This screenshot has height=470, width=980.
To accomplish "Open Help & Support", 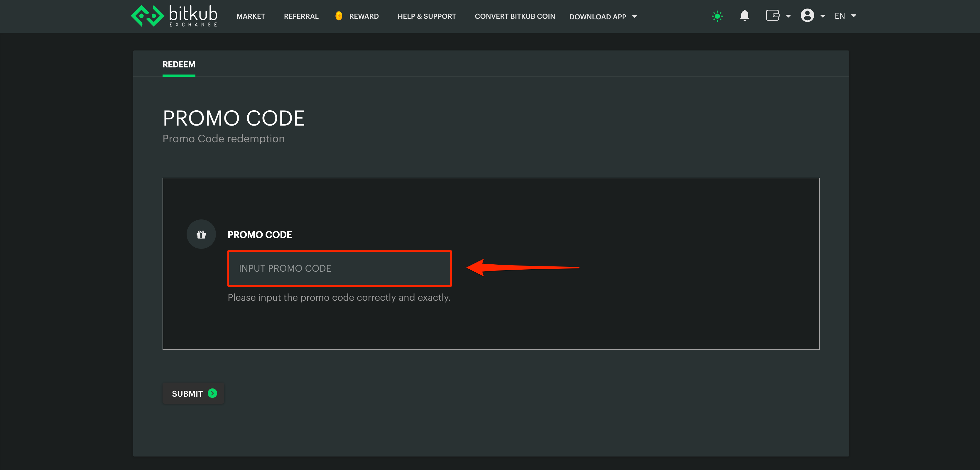I will 426,16.
